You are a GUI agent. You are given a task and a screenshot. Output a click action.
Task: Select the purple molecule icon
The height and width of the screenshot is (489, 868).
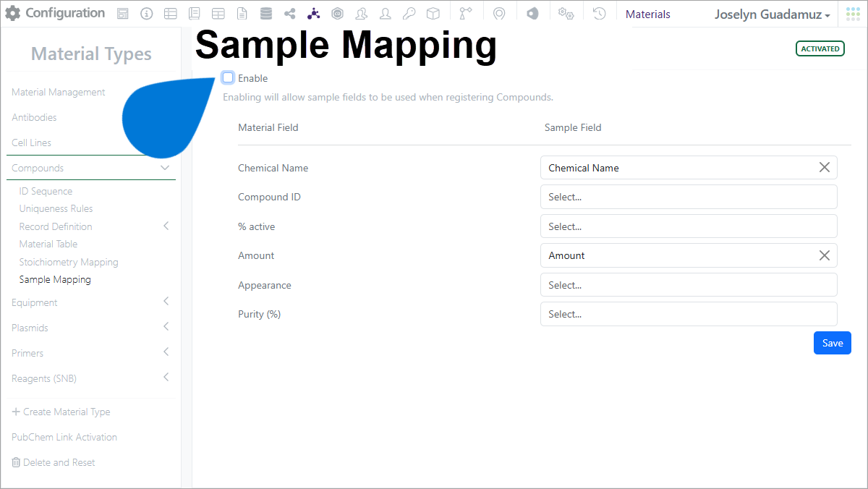click(x=313, y=14)
